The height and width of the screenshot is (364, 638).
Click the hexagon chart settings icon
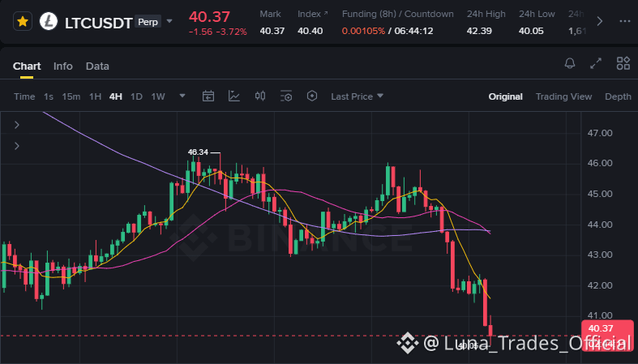(312, 96)
